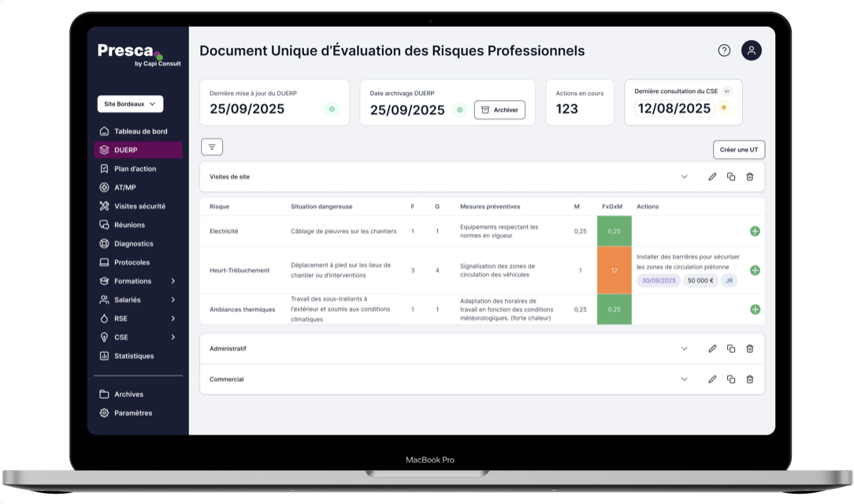Add action to the Electricité risk row

point(755,232)
